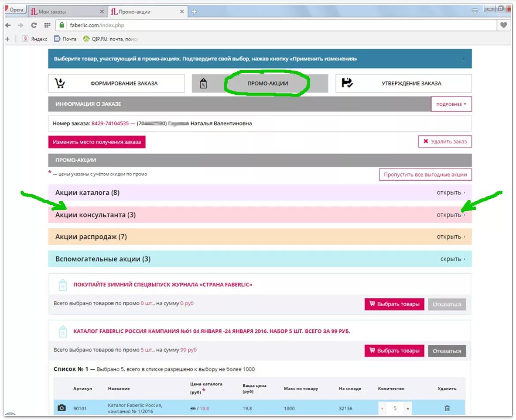Image resolution: width=516 pixels, height=420 pixels.
Task: Click the promo price-tag icon
Action: tap(203, 84)
